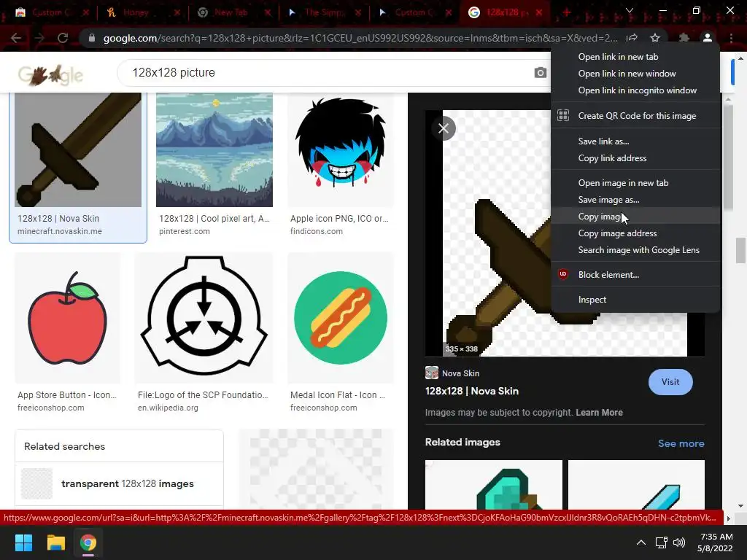Click the Related images heading
The width and height of the screenshot is (747, 560).
(462, 443)
